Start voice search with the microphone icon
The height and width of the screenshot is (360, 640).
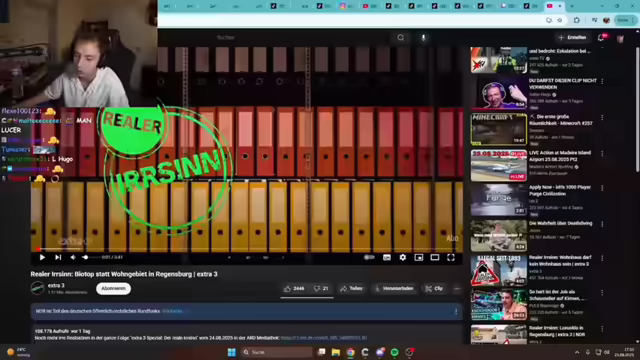coord(423,38)
